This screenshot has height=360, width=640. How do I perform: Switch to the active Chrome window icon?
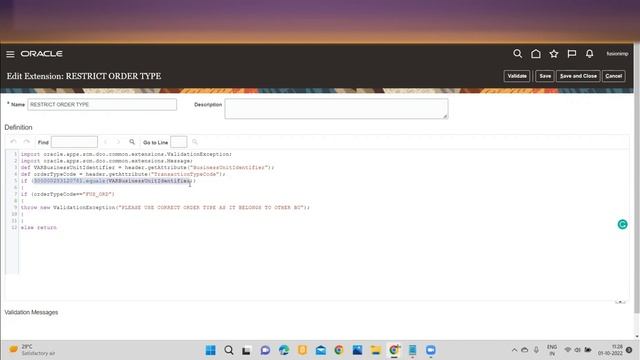click(394, 350)
